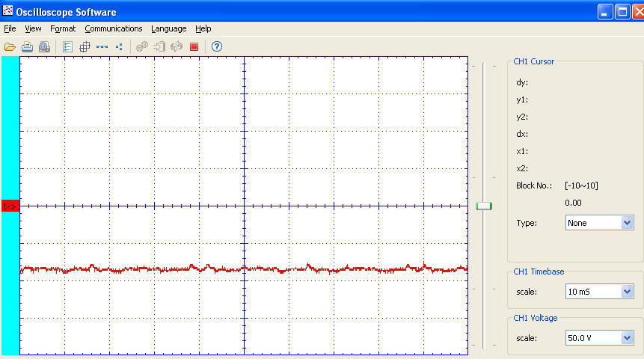Click the vertical position slider handle
The height and width of the screenshot is (359, 644).
pos(484,206)
